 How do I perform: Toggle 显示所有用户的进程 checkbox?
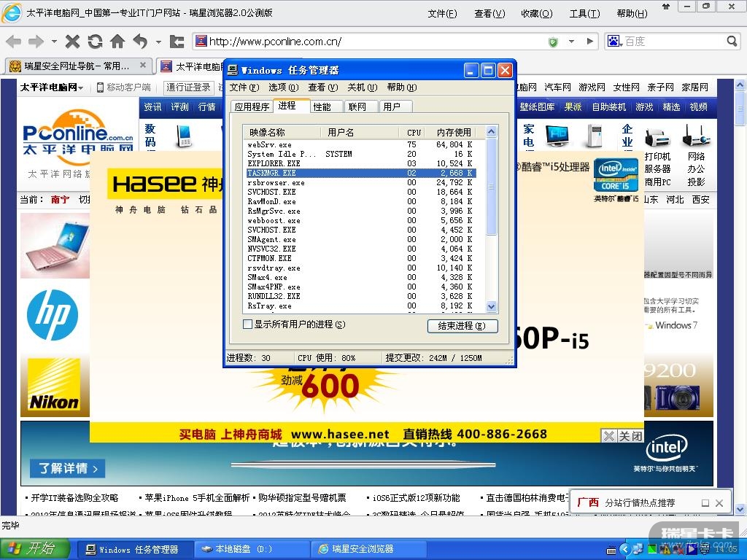point(247,324)
